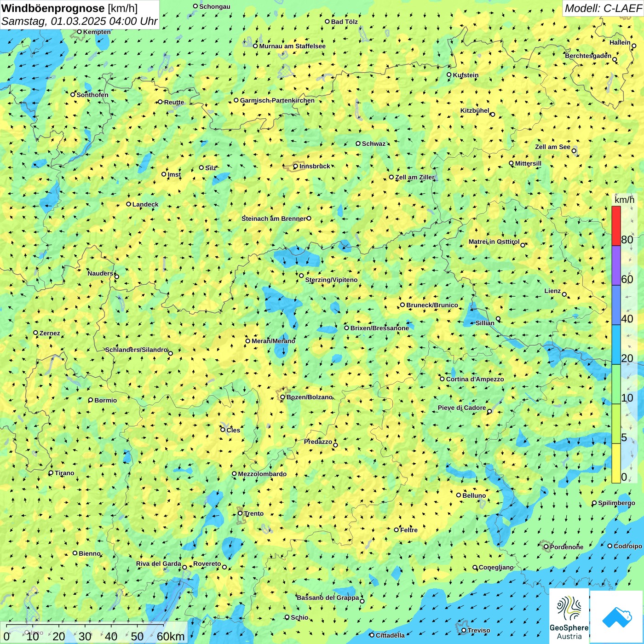Click the 'Nauders' label
Image resolution: width=644 pixels, height=644 pixels.
(x=100, y=273)
